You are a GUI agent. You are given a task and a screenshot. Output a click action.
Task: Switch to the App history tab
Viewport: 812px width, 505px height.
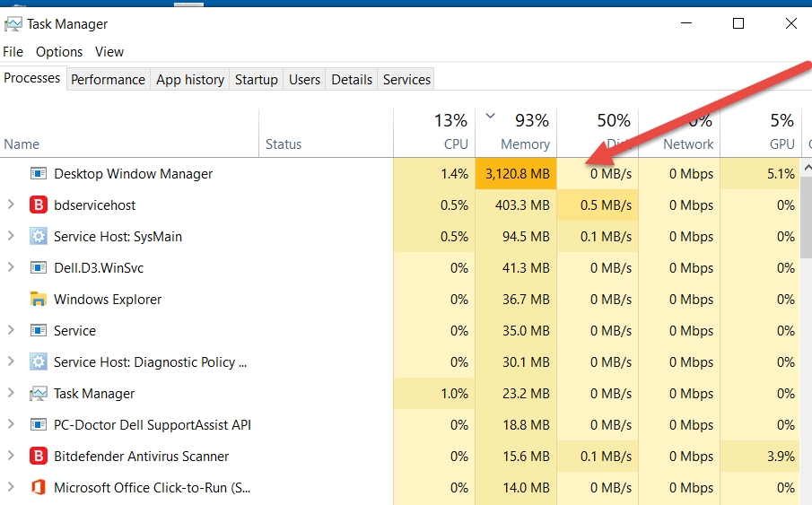[190, 79]
